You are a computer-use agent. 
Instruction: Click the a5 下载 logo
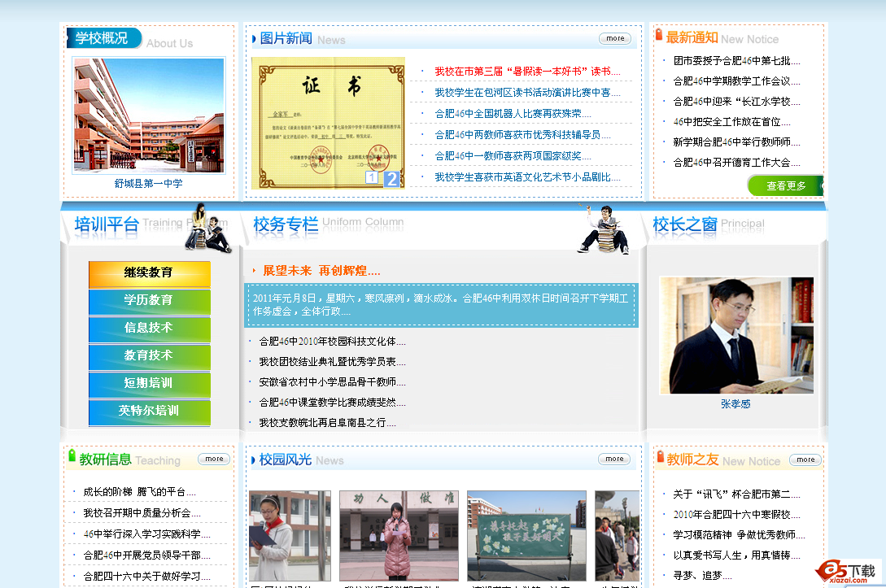click(x=848, y=572)
